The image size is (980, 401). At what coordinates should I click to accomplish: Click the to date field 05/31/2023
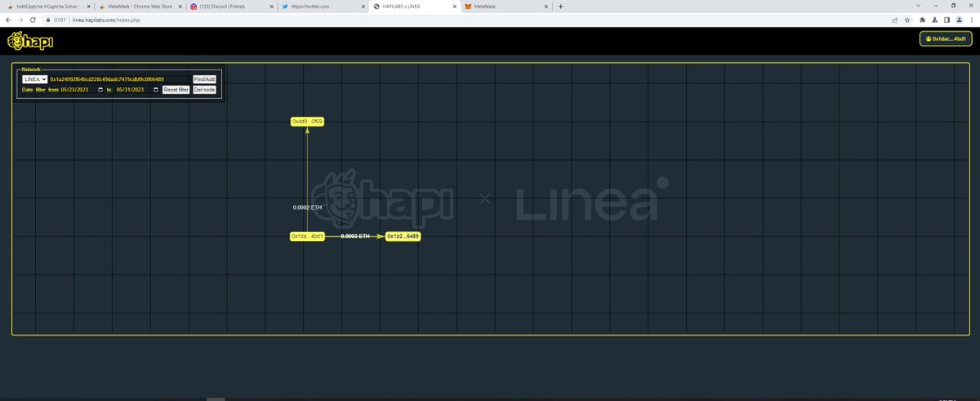[138, 90]
